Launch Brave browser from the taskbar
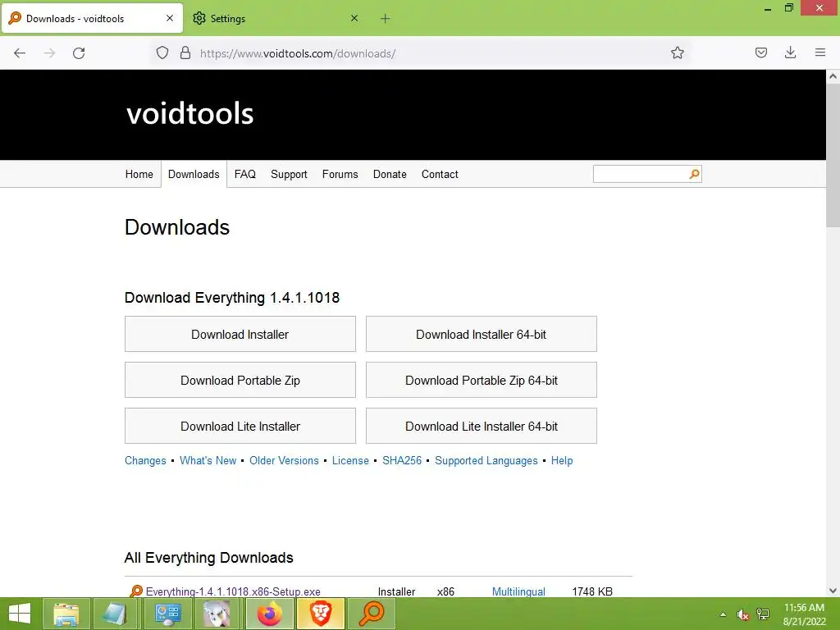 (321, 614)
